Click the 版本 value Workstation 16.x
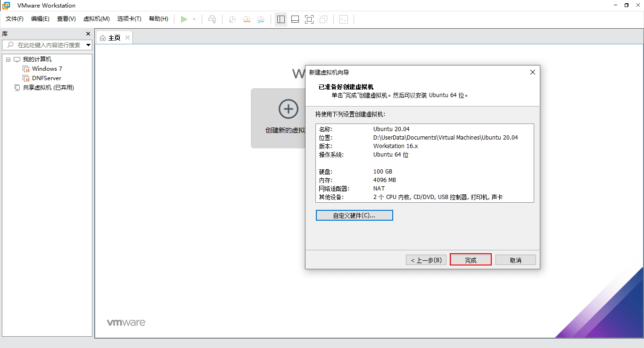This screenshot has width=644, height=348. pos(396,146)
